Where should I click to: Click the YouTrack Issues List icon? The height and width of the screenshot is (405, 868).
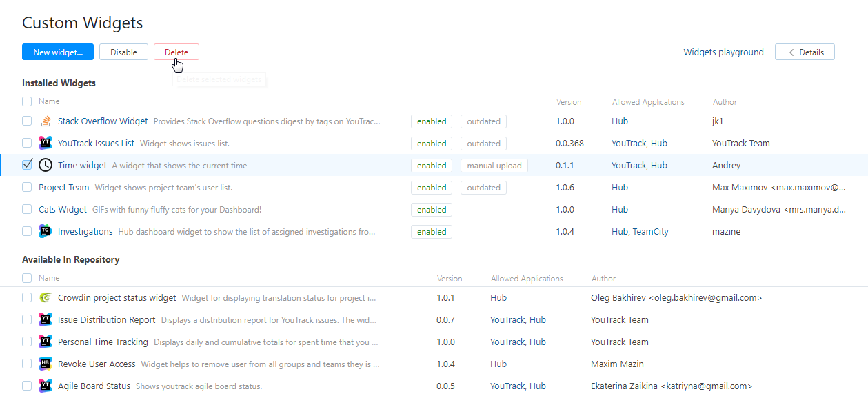point(46,144)
